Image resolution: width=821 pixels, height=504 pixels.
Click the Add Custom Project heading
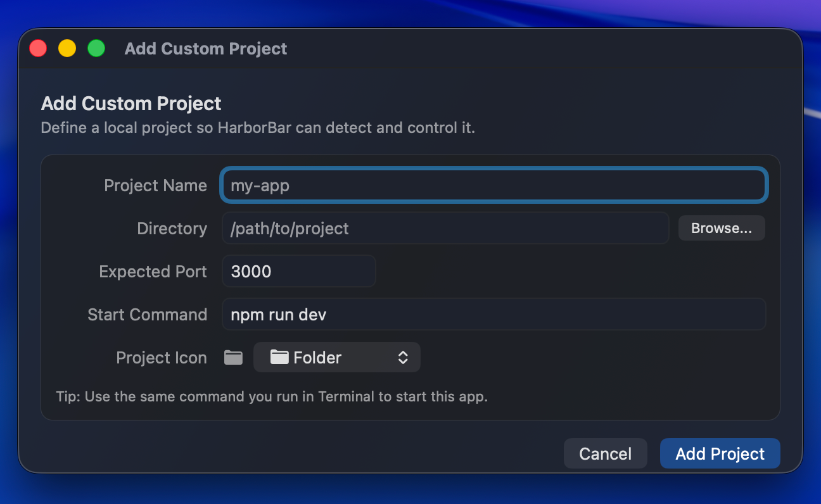[130, 103]
